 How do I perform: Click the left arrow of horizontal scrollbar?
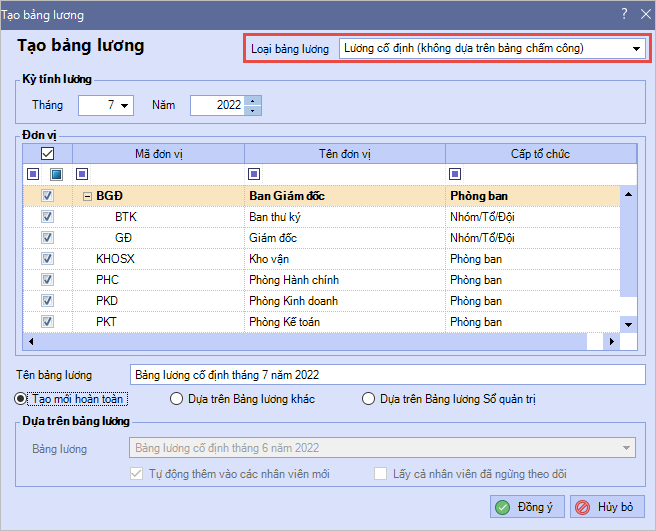tap(31, 341)
